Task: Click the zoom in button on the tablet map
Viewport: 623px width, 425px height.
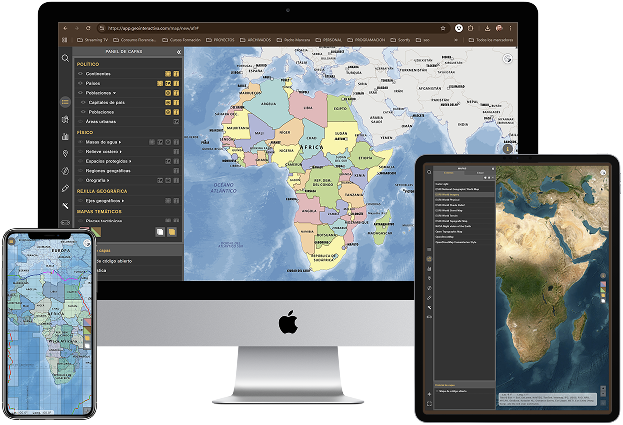Action: 603,388
